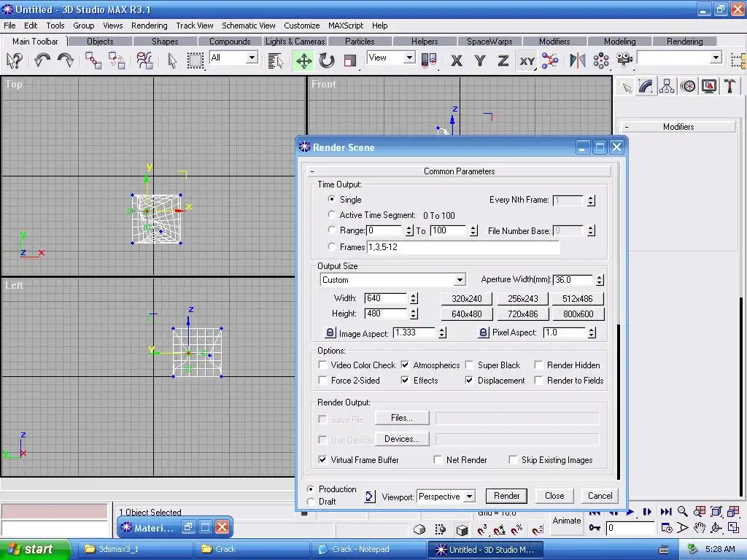Click the Unlink Selection icon
The image size is (747, 560).
click(117, 61)
